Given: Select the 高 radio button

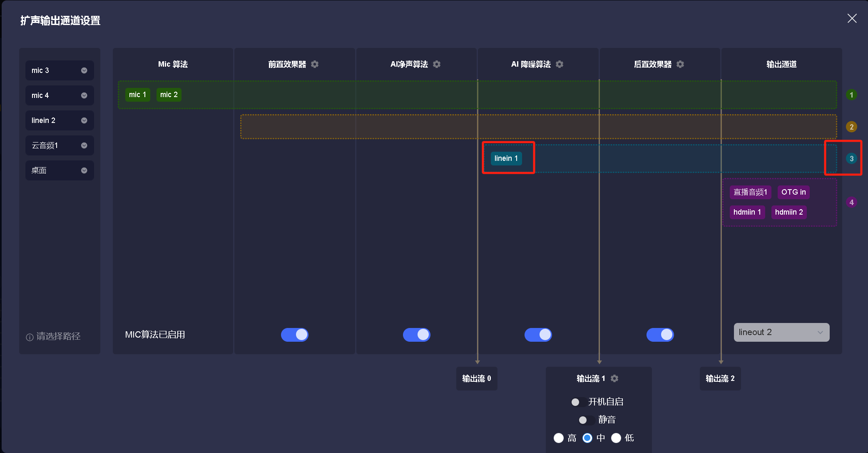Looking at the screenshot, I should [x=559, y=438].
